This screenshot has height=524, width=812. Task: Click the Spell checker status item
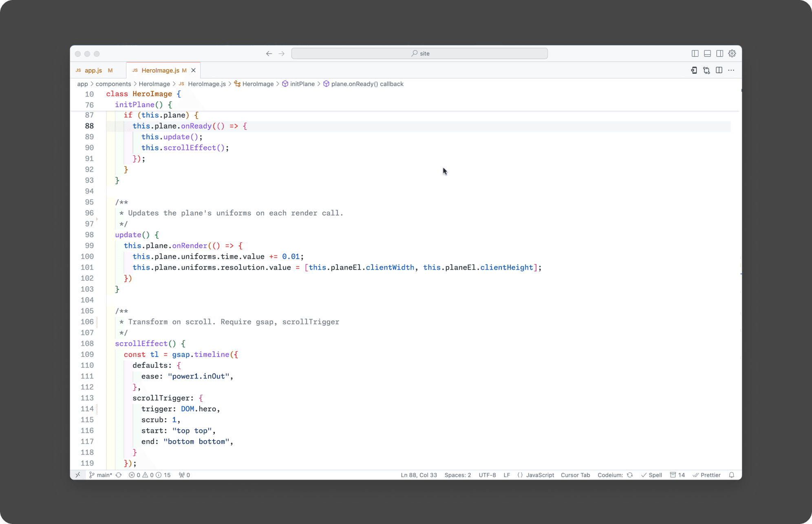[652, 475]
